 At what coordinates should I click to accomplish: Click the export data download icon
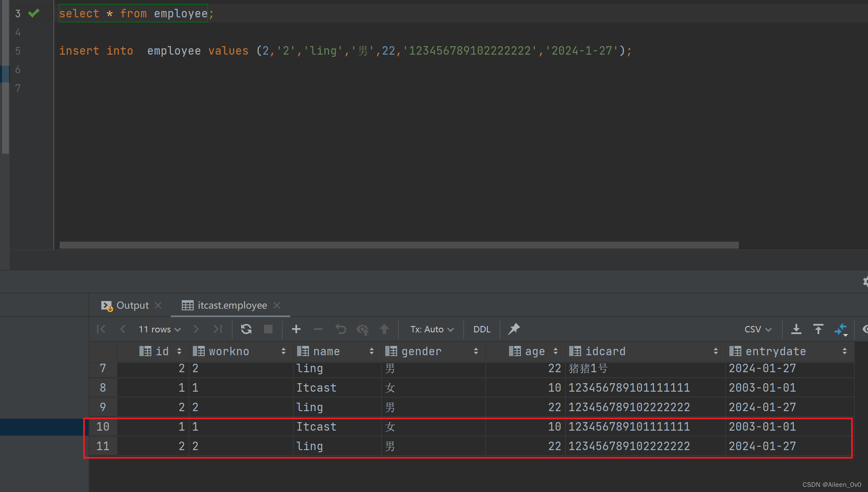(796, 329)
